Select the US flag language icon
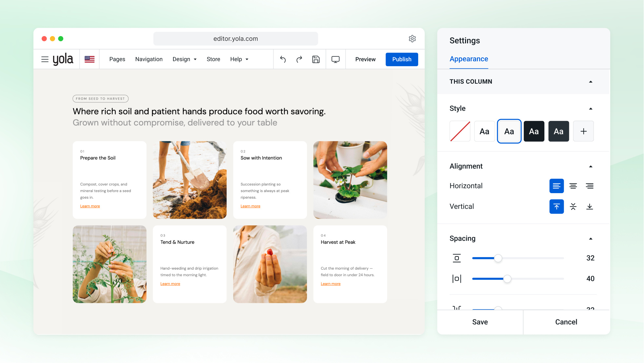The height and width of the screenshot is (363, 644). (x=89, y=59)
